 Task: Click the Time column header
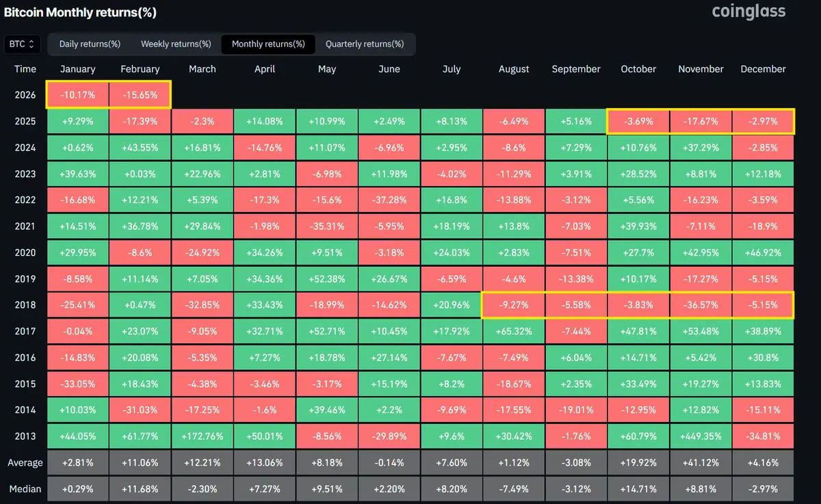point(25,69)
